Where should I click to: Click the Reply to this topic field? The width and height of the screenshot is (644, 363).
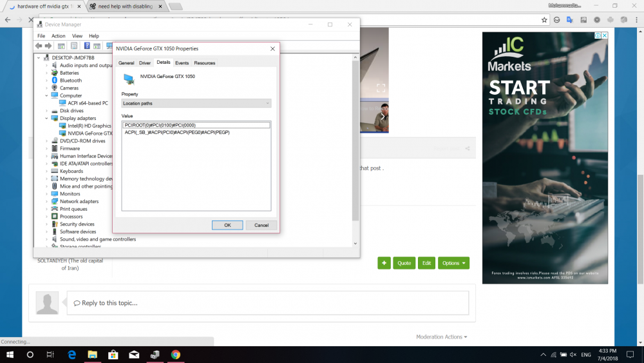pyautogui.click(x=268, y=303)
